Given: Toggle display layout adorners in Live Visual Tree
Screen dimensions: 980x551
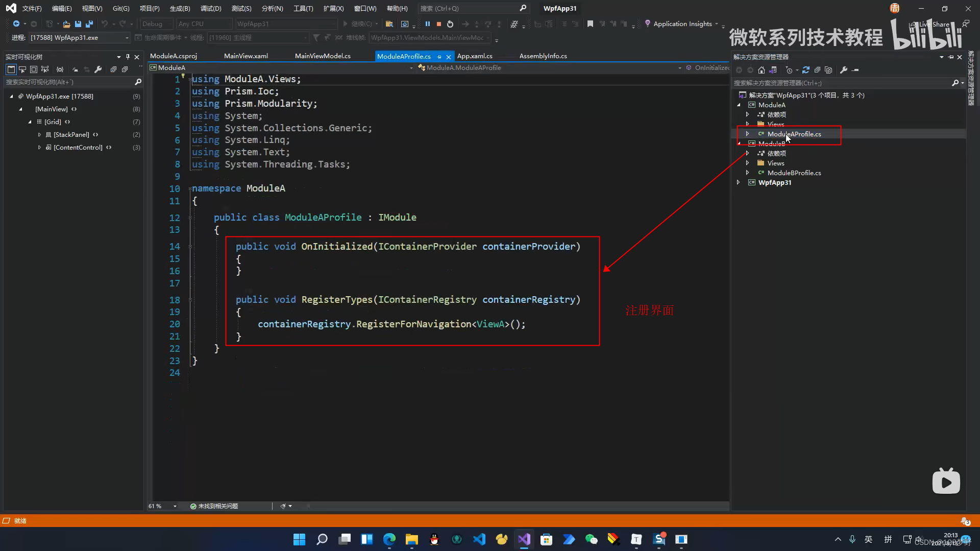Looking at the screenshot, I should coord(34,69).
